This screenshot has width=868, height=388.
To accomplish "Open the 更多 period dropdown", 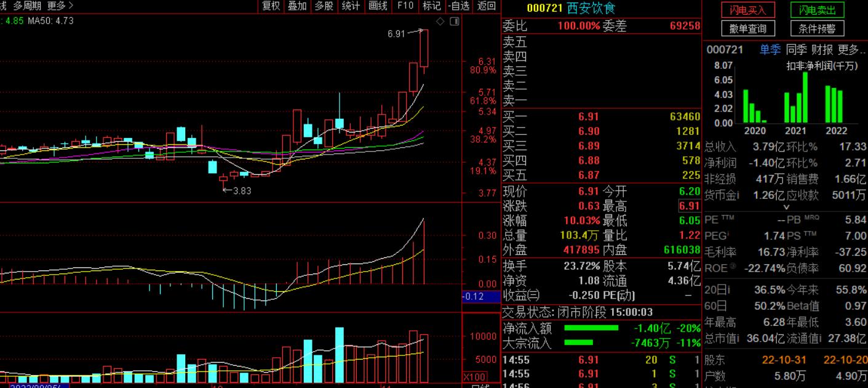I will pos(60,6).
